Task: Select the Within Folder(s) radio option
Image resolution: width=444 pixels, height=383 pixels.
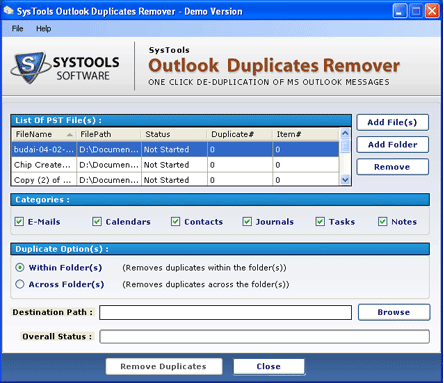Action: tap(20, 267)
